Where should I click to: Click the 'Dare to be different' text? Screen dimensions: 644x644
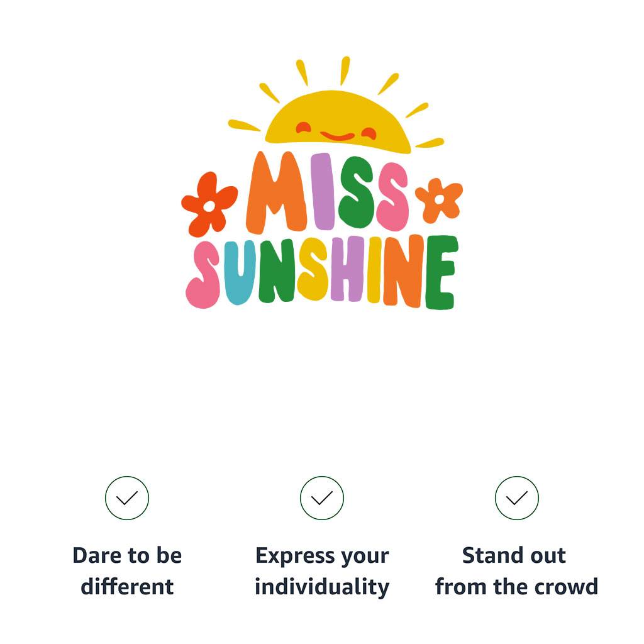127,571
